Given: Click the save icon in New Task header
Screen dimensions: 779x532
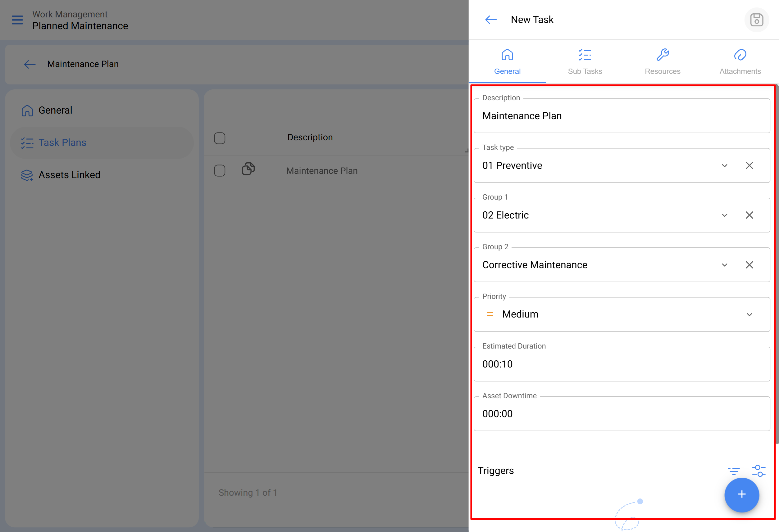Looking at the screenshot, I should point(756,20).
